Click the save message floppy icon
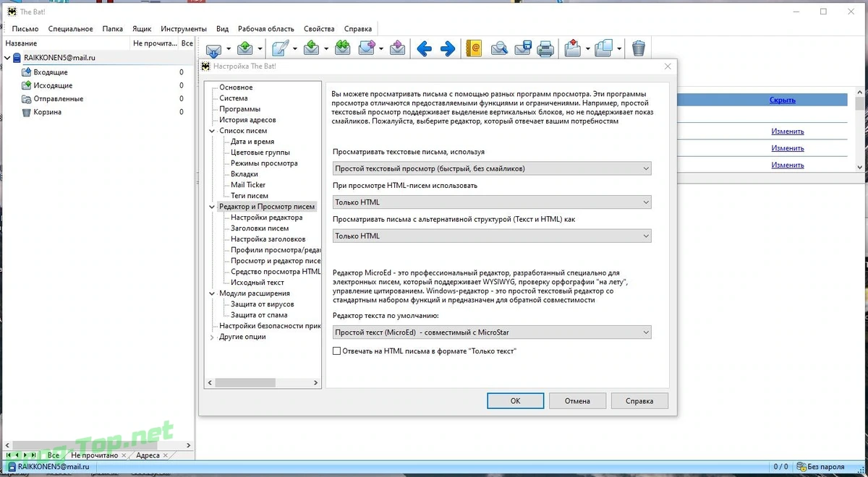This screenshot has height=477, width=868. (523, 48)
